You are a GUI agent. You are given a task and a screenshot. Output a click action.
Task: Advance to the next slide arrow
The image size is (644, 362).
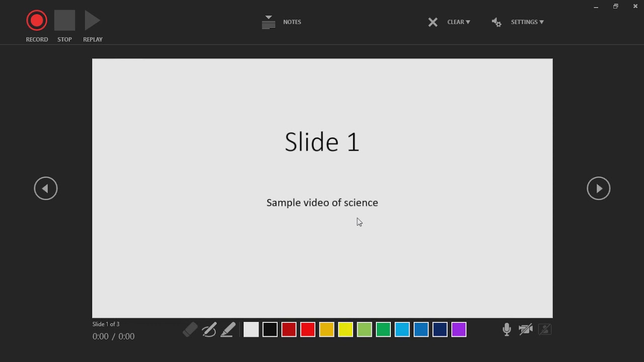click(x=599, y=189)
